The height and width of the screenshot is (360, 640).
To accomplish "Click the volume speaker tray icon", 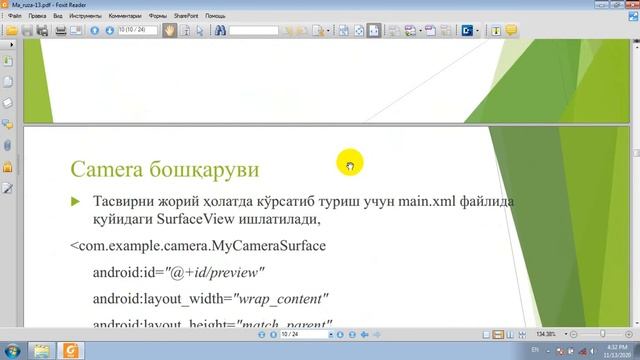I will point(592,351).
